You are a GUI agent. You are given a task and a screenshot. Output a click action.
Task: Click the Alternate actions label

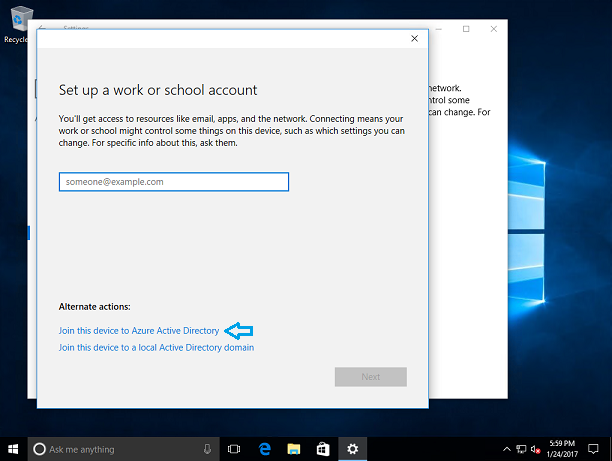point(94,307)
